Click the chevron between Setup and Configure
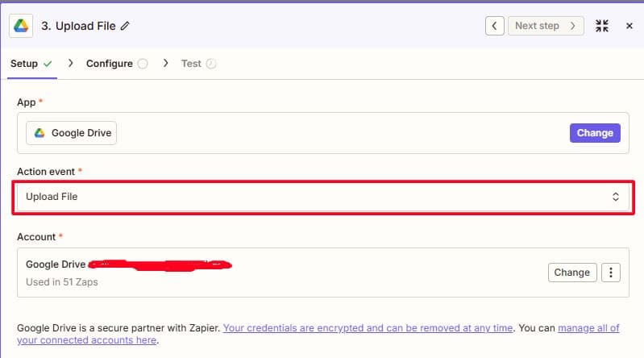 [x=70, y=64]
